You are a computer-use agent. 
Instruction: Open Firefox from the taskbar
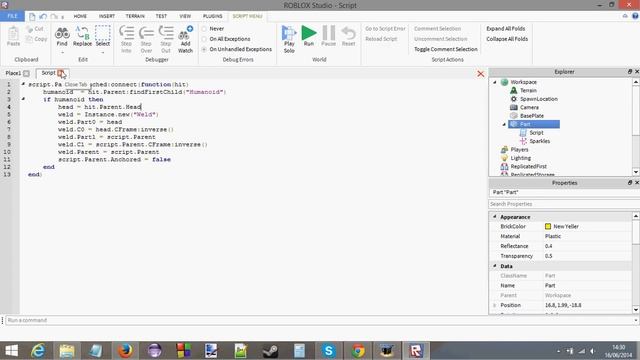click(125, 351)
